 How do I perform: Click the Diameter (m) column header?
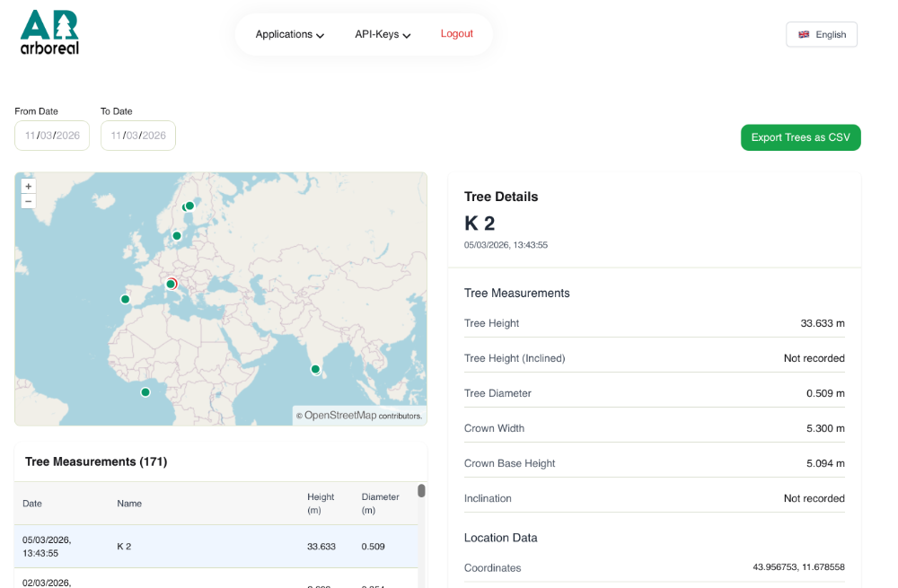[380, 504]
